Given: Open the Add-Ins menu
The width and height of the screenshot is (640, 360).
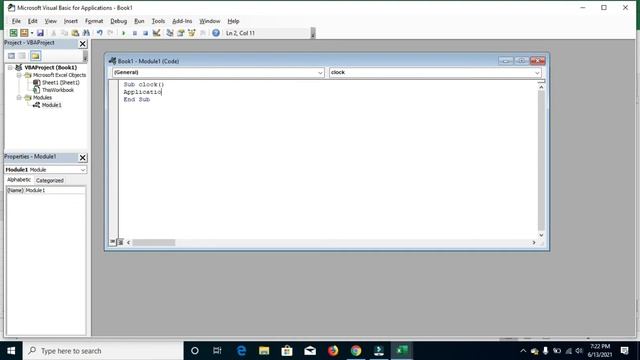Looking at the screenshot, I should (182, 21).
